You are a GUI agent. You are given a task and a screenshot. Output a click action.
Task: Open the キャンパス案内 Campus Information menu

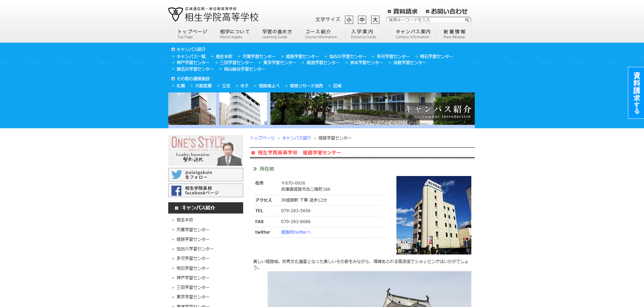click(x=413, y=34)
